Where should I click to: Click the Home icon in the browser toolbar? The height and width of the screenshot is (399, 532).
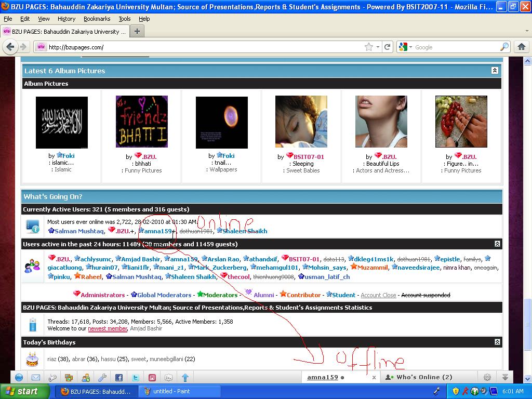point(522,46)
